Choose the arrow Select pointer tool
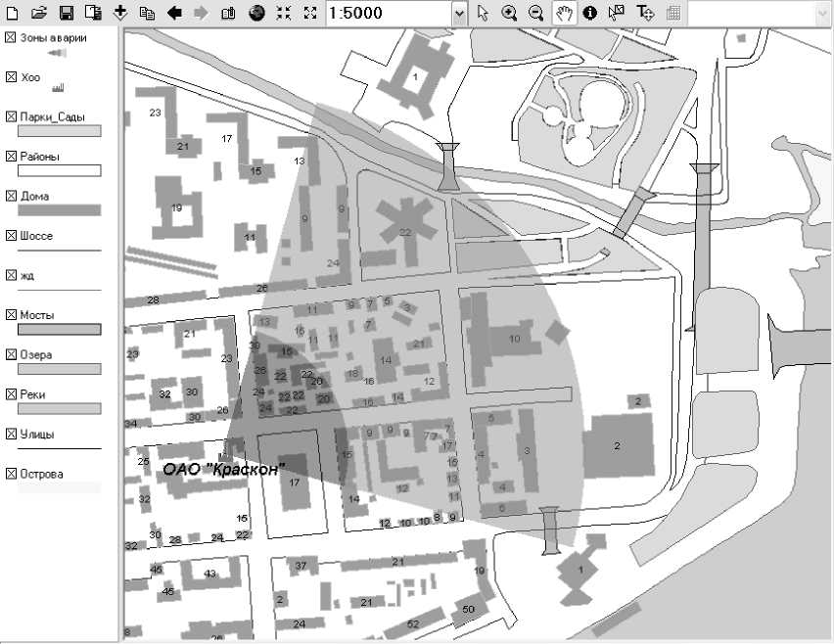Viewport: 834px width, 644px height. [483, 13]
